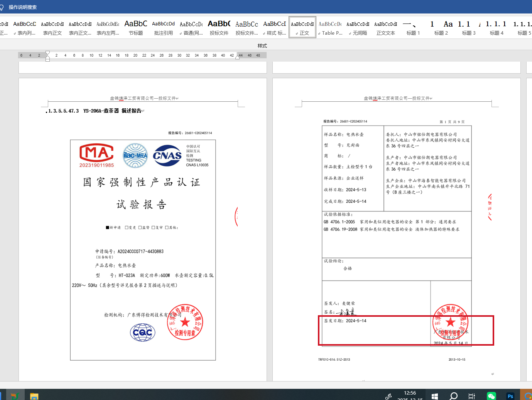Click the 第 1 页 共 9 页 text
Screen dimensions: 532x400
coord(452,122)
